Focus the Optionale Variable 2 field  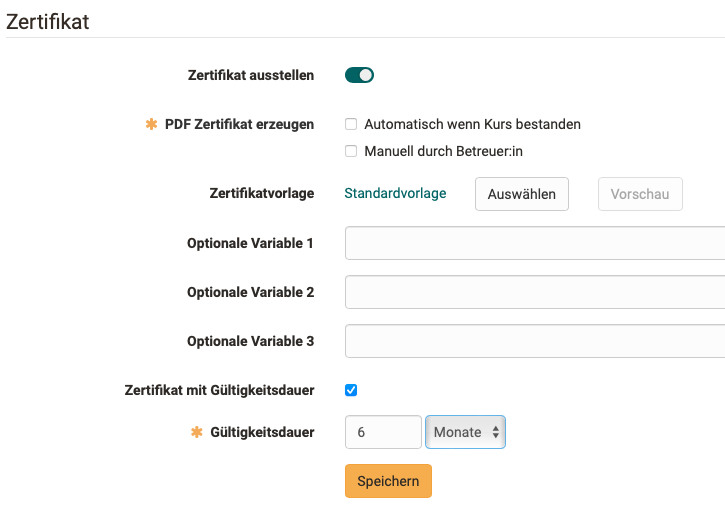click(x=535, y=292)
